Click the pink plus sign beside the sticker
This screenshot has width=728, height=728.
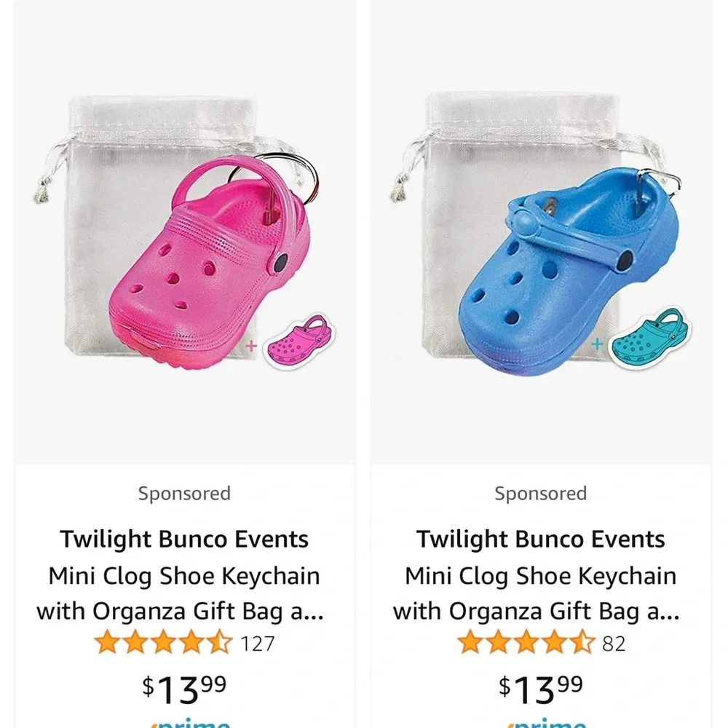251,346
